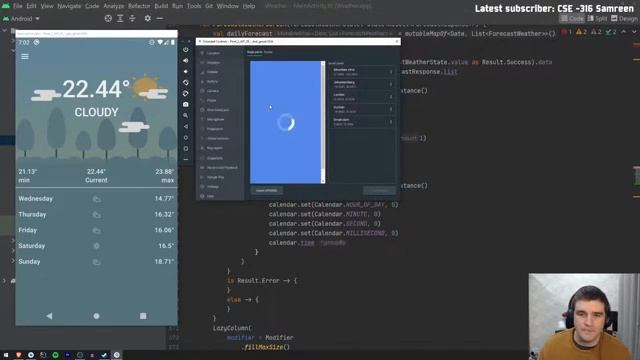This screenshot has height=360, width=640.
Task: Hide project panel with minus icon
Action: (160, 18)
